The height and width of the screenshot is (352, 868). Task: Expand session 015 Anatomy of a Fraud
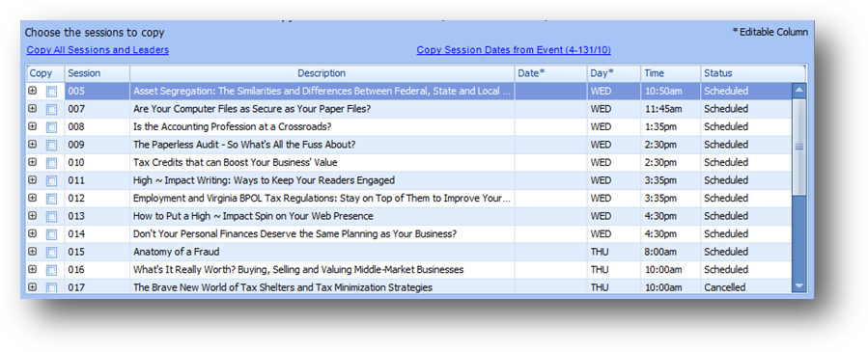point(32,252)
